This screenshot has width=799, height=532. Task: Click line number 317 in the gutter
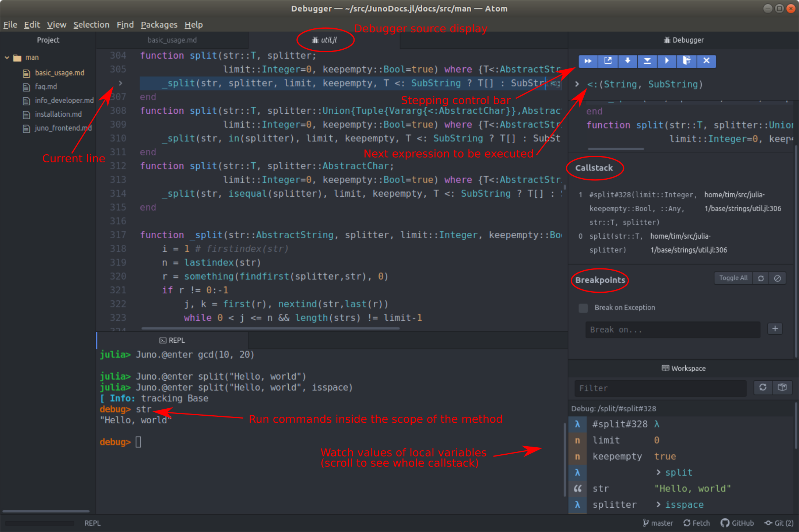click(118, 235)
